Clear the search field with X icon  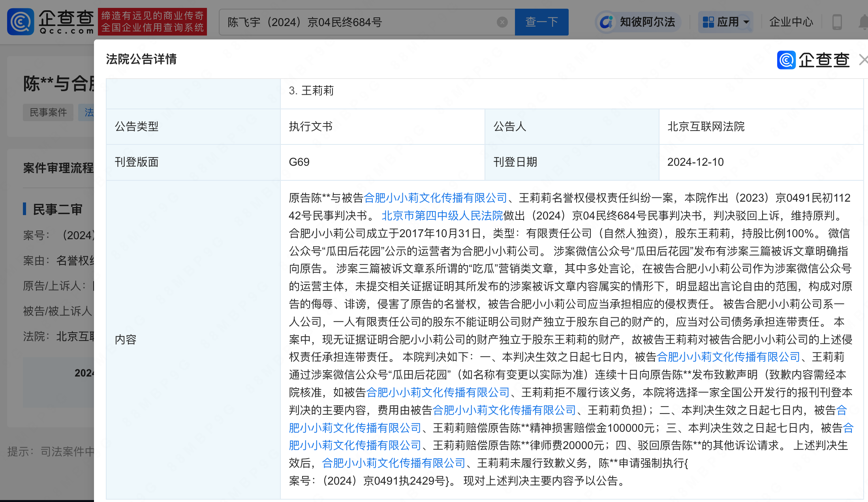point(502,22)
